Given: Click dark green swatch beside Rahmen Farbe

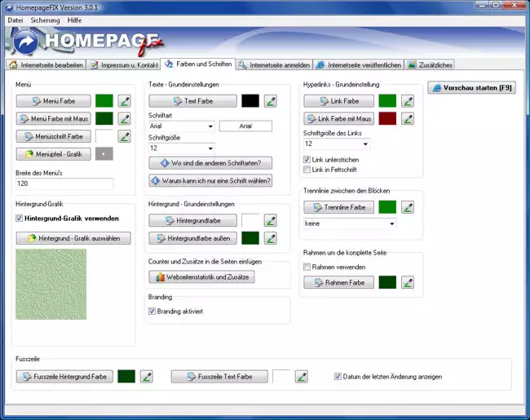Looking at the screenshot, I should tap(387, 282).
